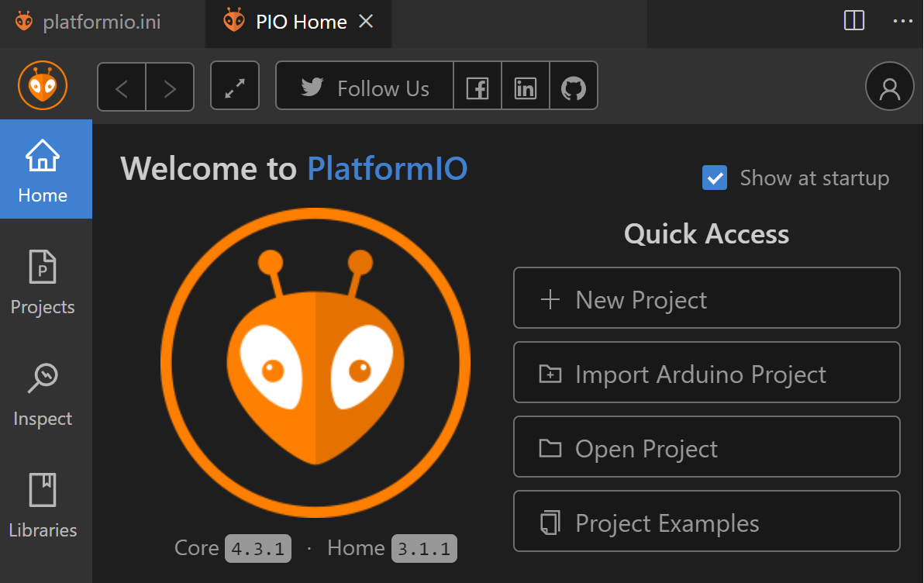Go back using the left arrow

pos(122,88)
